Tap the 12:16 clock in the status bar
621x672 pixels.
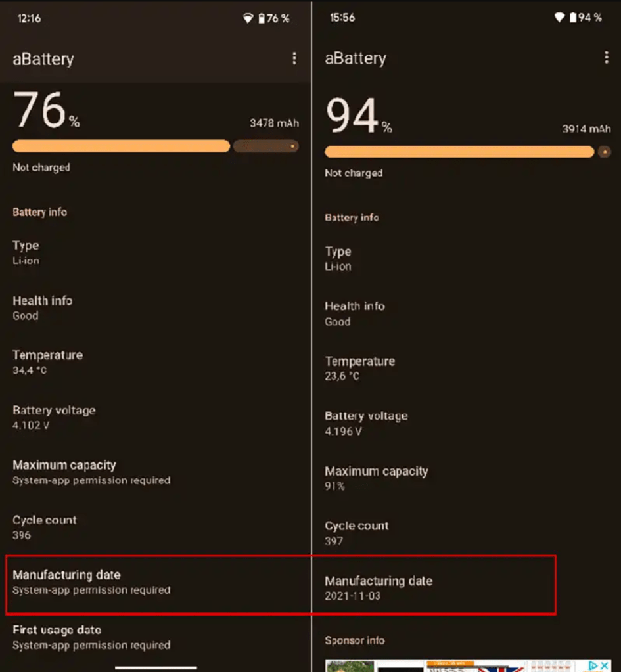[29, 18]
